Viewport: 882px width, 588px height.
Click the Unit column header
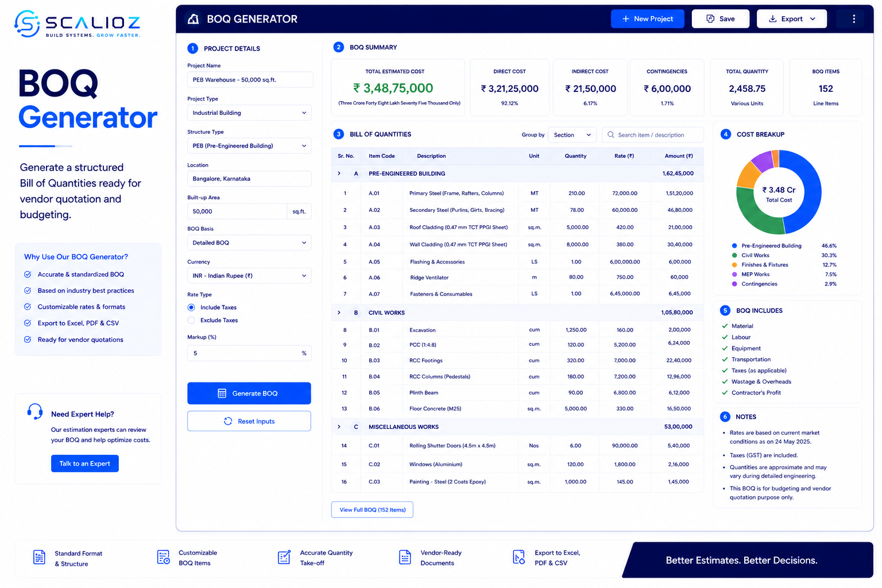coord(534,156)
